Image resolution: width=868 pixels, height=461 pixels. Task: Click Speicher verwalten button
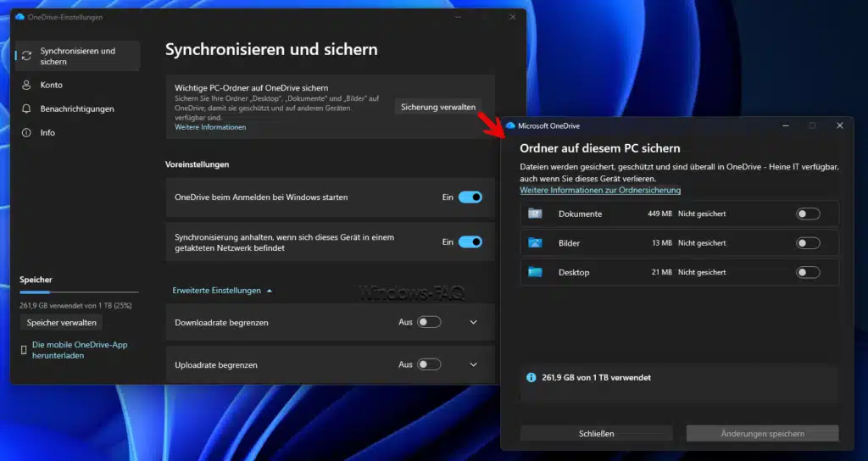coord(61,322)
